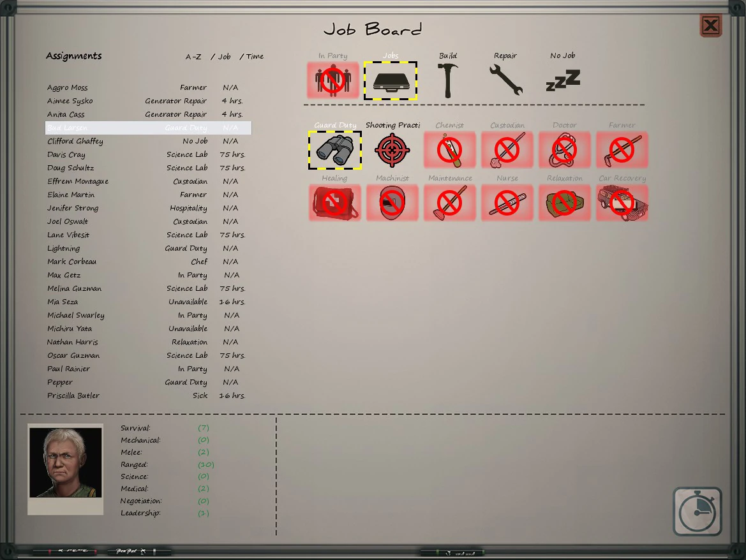
Task: Select Max Getz row
Action: click(x=148, y=276)
